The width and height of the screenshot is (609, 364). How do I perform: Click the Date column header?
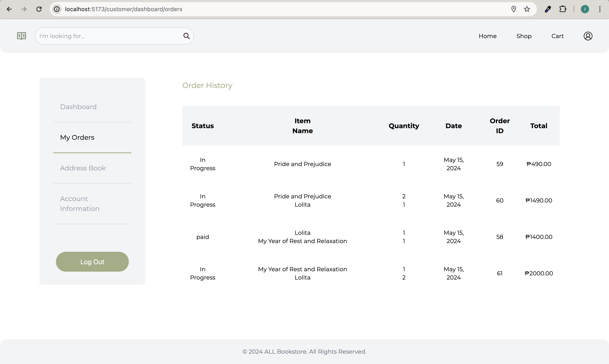click(454, 126)
